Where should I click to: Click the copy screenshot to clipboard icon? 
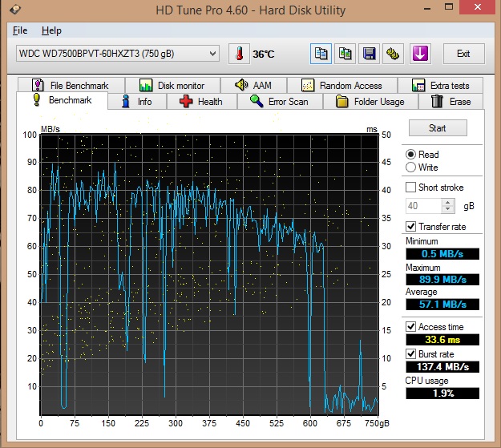tap(345, 54)
